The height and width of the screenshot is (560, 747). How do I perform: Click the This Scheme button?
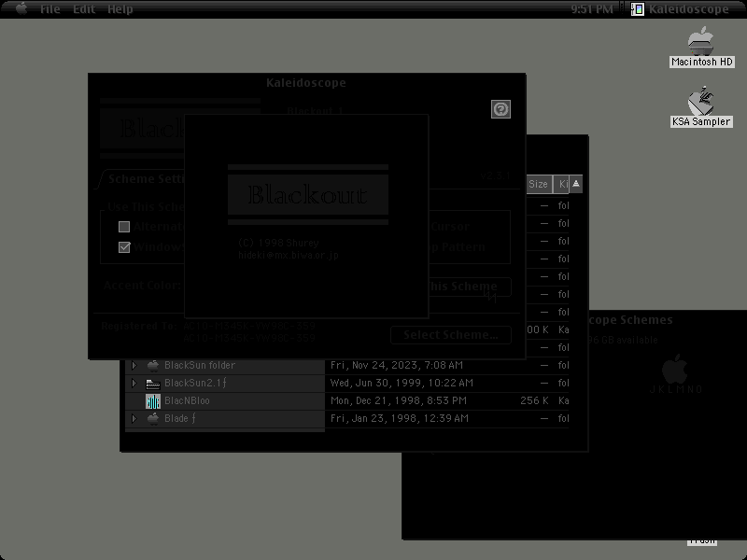470,287
